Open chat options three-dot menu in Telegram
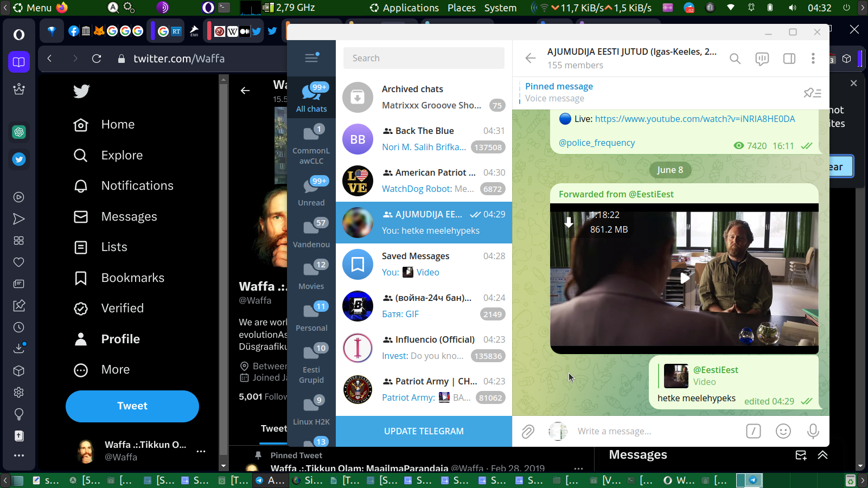This screenshot has height=488, width=868. pos(813,59)
